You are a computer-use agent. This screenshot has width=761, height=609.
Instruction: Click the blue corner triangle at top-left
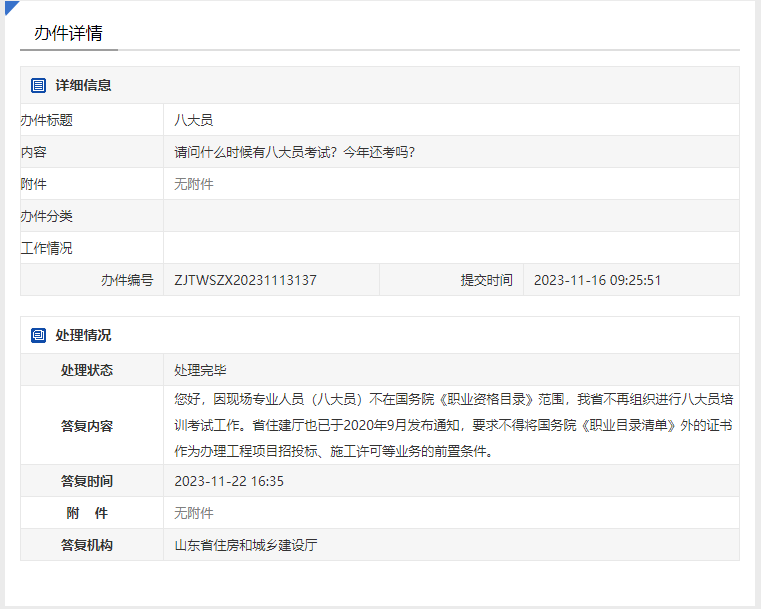point(10,7)
